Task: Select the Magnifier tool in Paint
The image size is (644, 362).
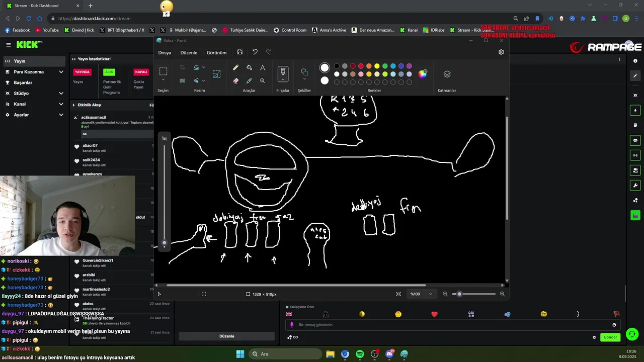Action: (x=262, y=80)
